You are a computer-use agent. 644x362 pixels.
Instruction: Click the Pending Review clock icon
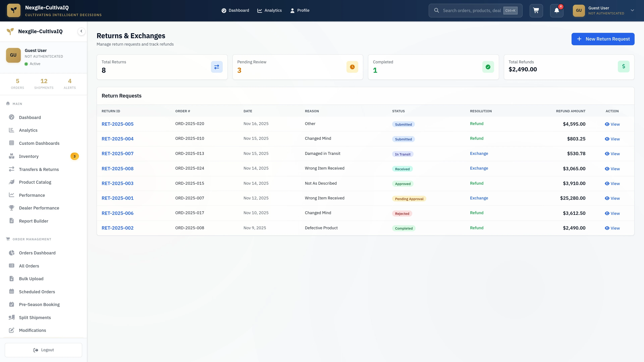[x=352, y=67]
